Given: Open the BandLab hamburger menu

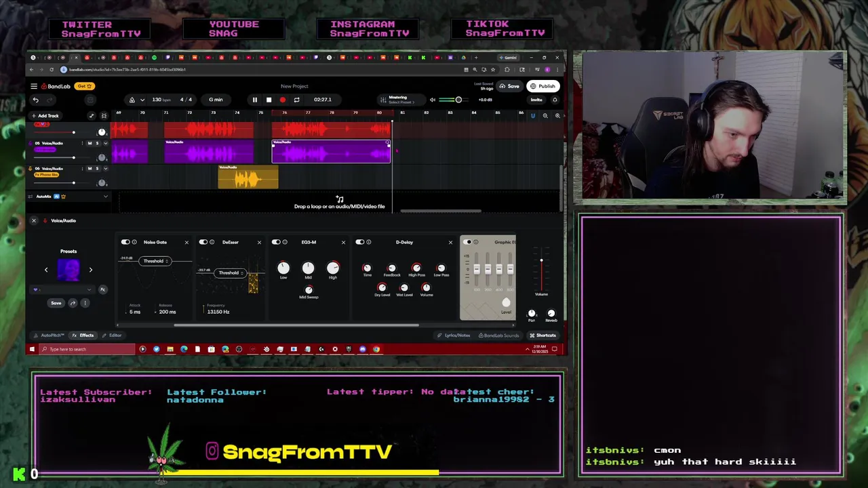Looking at the screenshot, I should 33,86.
